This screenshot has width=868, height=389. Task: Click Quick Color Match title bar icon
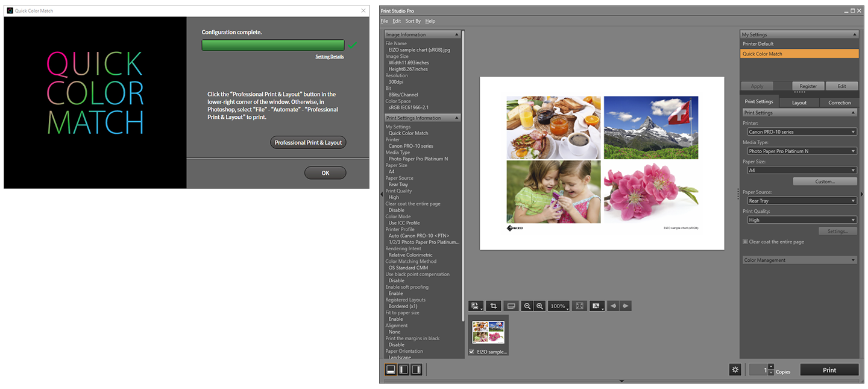coord(10,11)
